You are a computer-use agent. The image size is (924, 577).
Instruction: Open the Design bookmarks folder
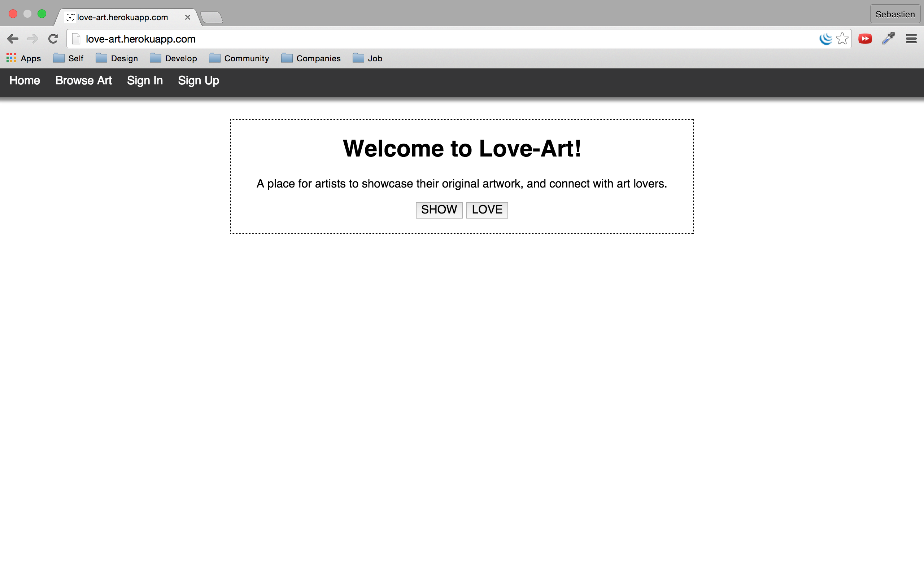pos(117,58)
